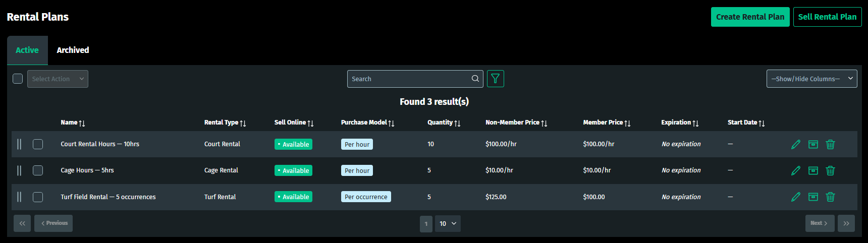Click Sell Rental Plan button
Screen dimensions: 868x243
click(828, 17)
